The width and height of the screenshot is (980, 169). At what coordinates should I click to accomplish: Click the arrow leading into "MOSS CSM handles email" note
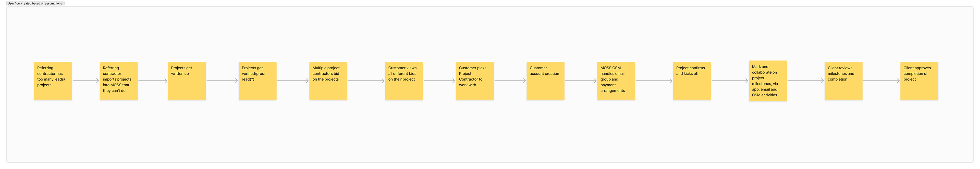581,81
